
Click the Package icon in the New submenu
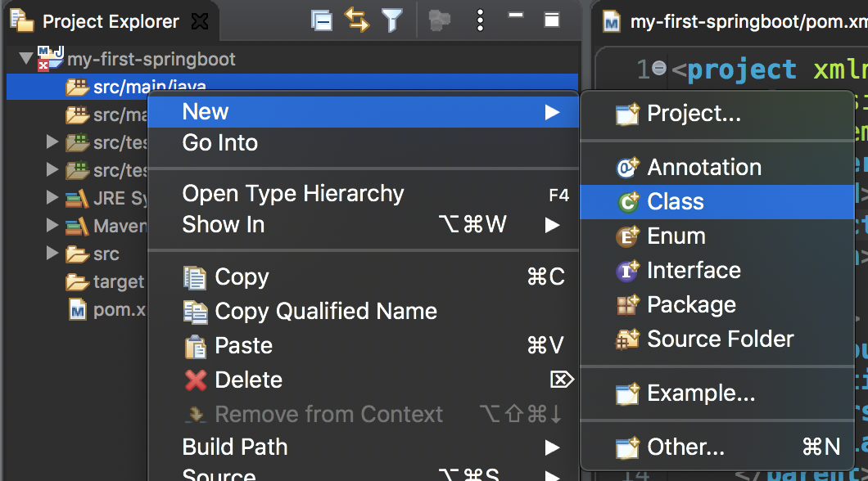[x=626, y=304]
